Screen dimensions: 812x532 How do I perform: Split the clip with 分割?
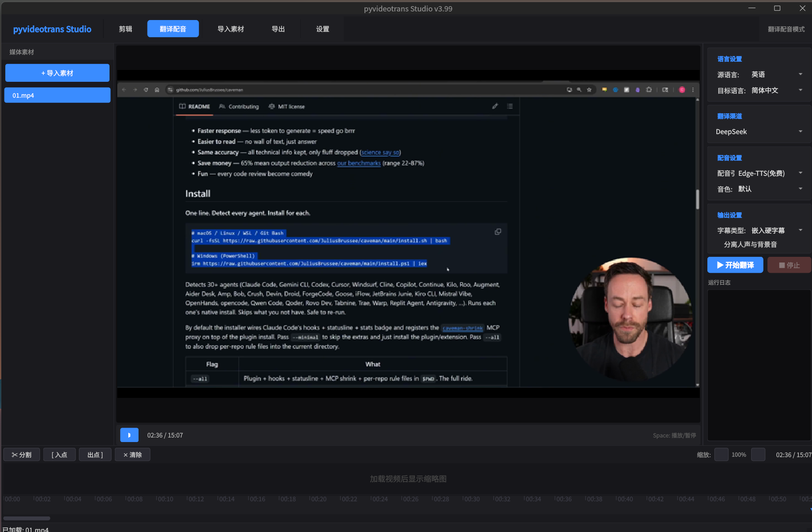coord(22,455)
